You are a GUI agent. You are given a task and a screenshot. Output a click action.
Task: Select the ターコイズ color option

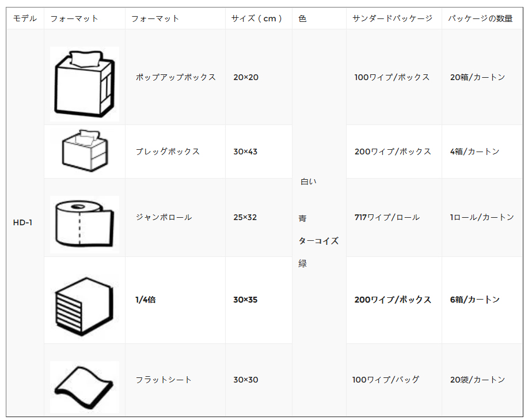coord(318,241)
